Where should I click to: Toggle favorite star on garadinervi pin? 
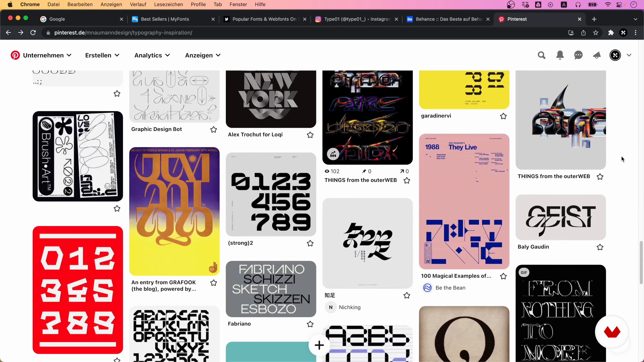click(x=503, y=116)
